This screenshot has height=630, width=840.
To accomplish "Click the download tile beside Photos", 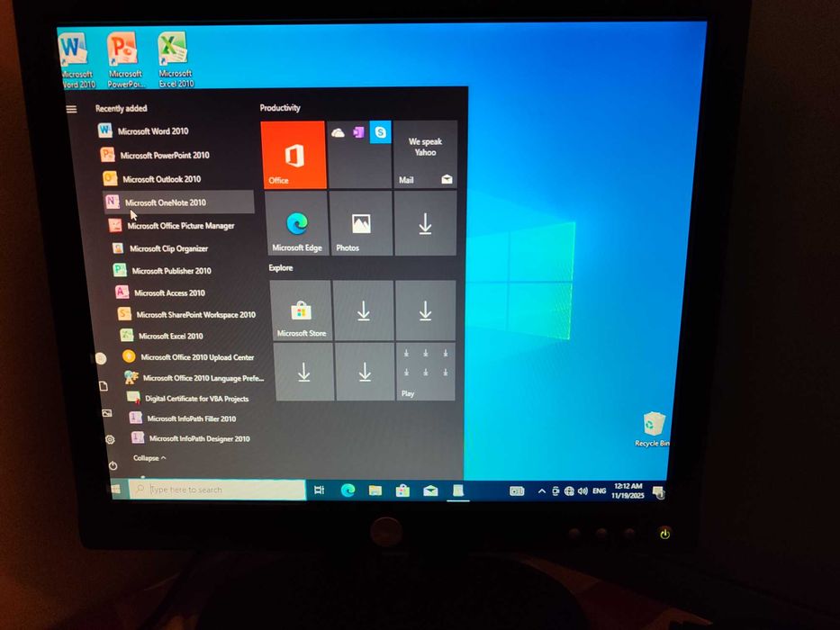I will point(425,223).
